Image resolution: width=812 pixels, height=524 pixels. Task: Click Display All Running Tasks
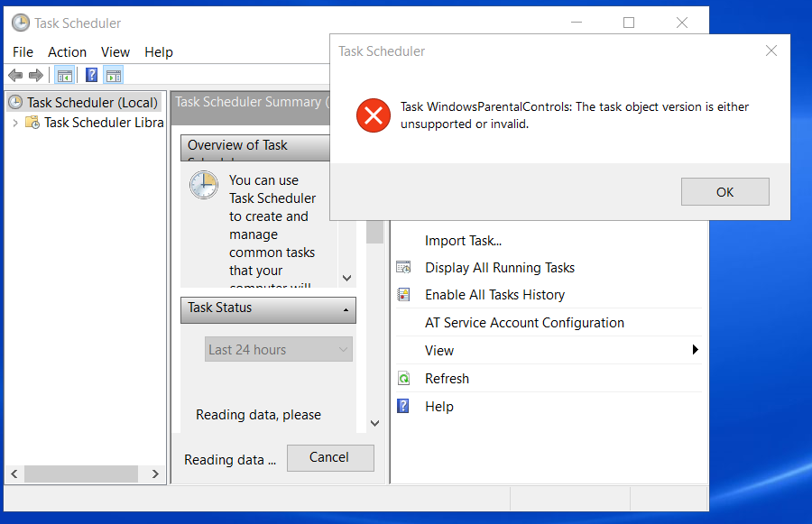pyautogui.click(x=500, y=267)
